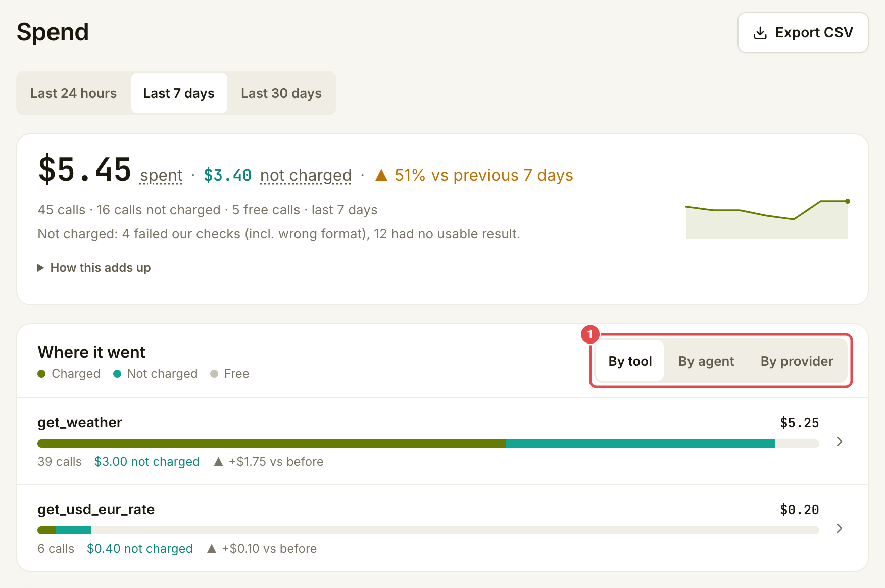Click the underlined not charged term
Viewport: 885px width, 588px height.
[x=306, y=175]
